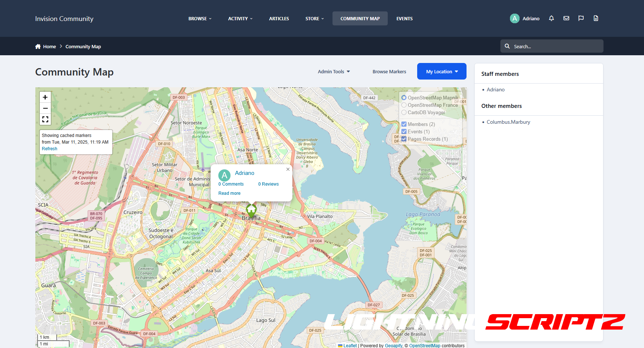
Task: Uncheck the Events layer checkbox
Action: (404, 131)
